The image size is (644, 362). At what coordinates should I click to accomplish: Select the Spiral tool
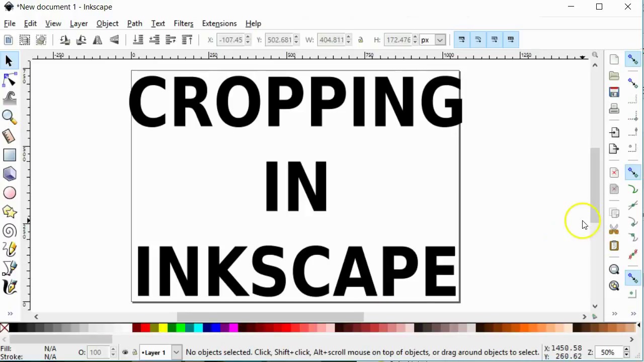tap(9, 231)
